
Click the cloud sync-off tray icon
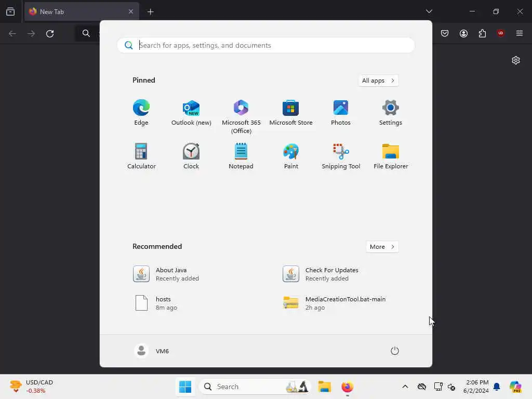[x=422, y=387]
